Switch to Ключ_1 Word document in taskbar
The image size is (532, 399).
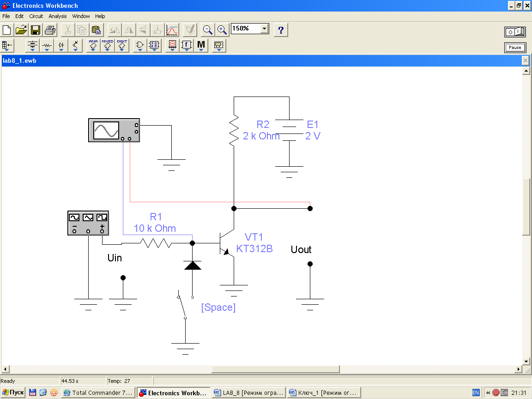324,393
